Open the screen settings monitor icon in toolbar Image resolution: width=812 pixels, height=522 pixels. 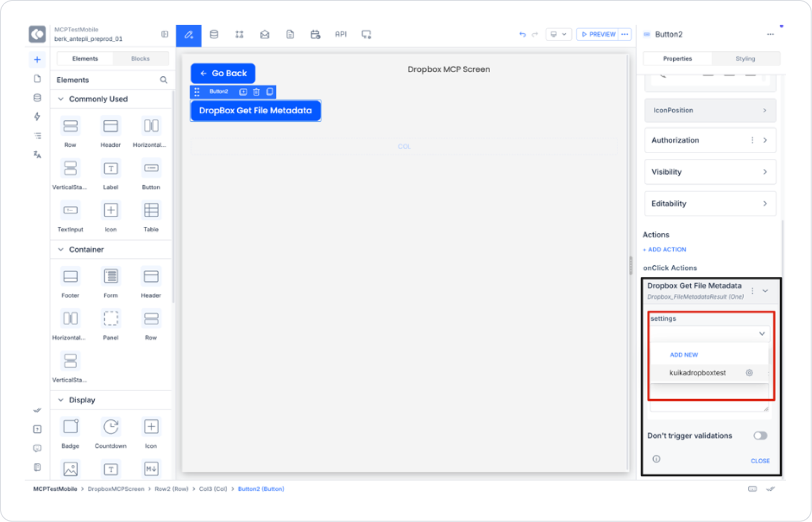pyautogui.click(x=366, y=34)
